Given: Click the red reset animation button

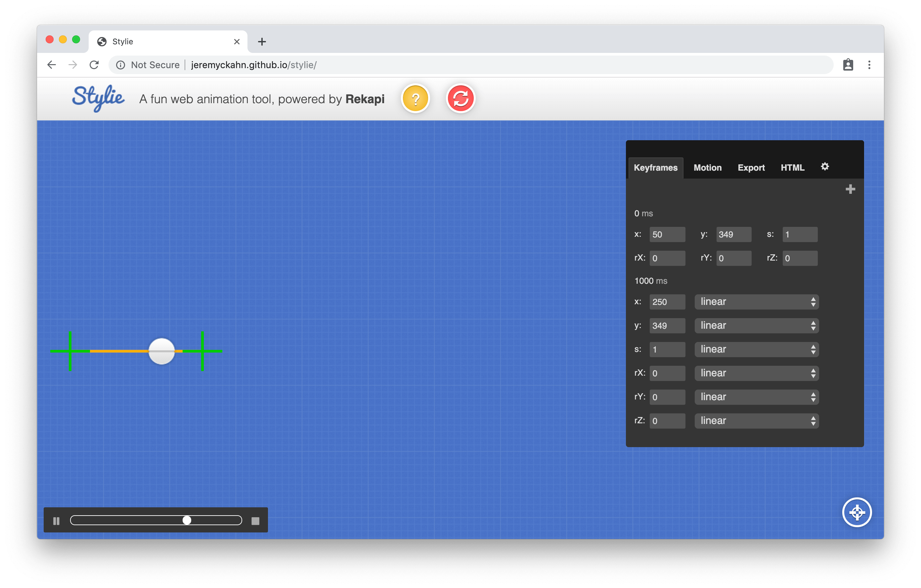Looking at the screenshot, I should pyautogui.click(x=460, y=99).
